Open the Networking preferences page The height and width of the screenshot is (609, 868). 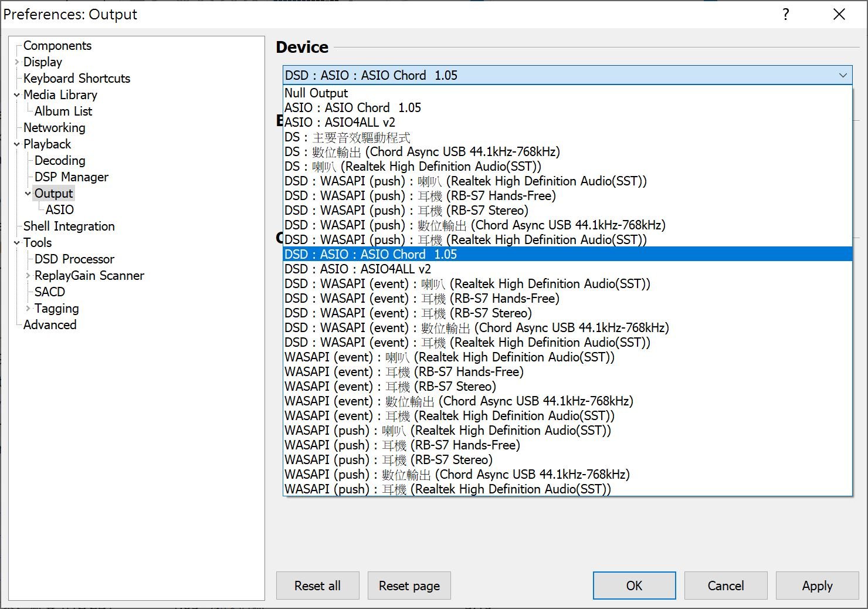54,127
